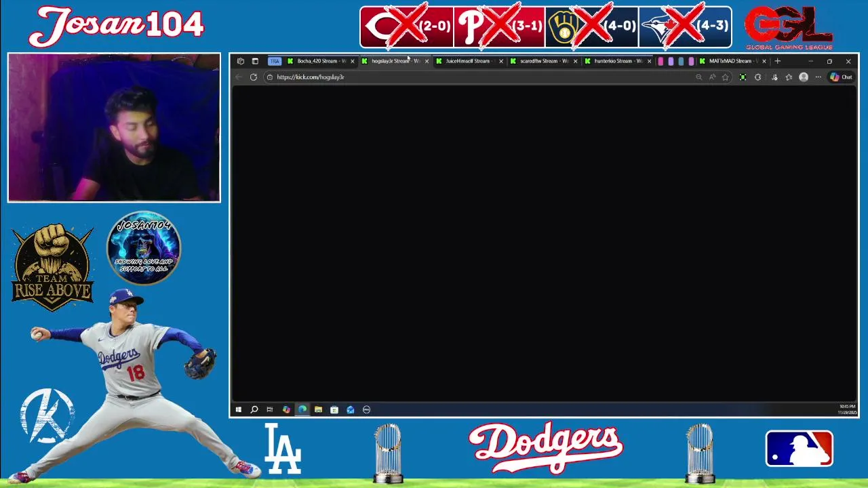Open the Windows Start button
Screen dimensions: 868x488
pyautogui.click(x=239, y=409)
